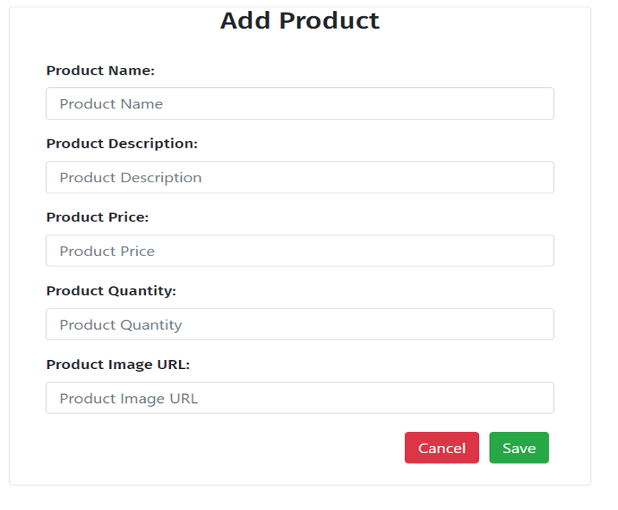The width and height of the screenshot is (618, 510).
Task: Click the bold 'Product Price:' label
Action: tap(97, 217)
